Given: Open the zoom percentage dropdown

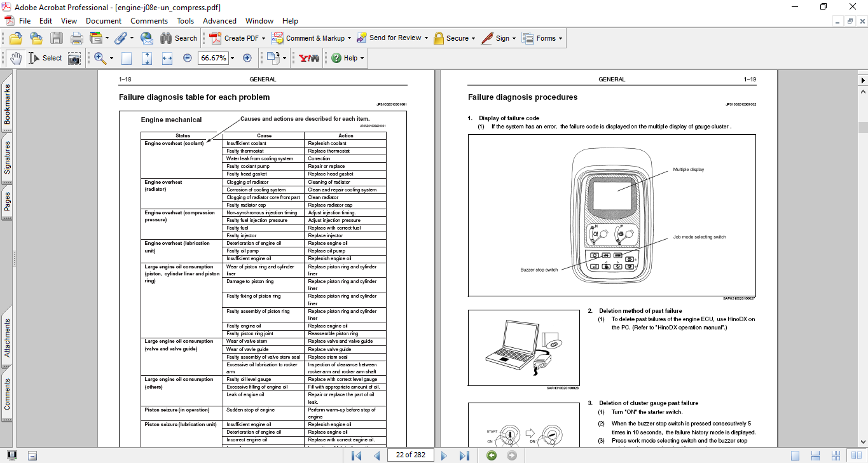Looking at the screenshot, I should point(232,58).
